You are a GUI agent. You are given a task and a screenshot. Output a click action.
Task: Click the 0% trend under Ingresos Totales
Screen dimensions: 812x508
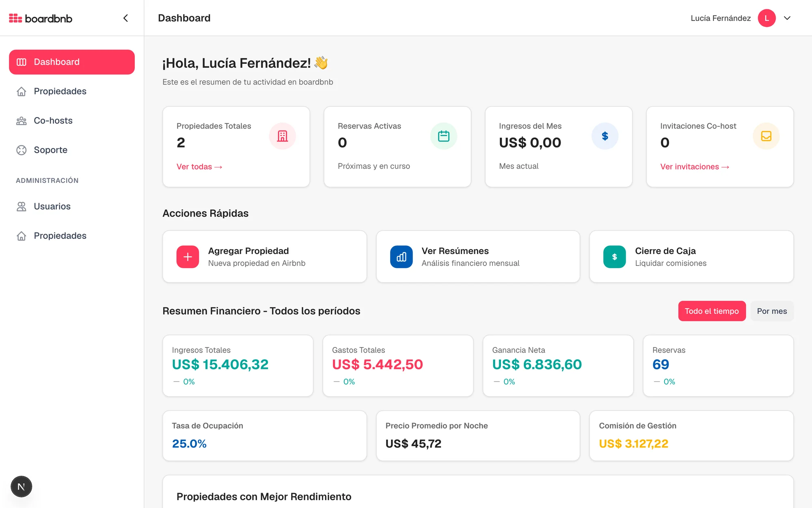tap(189, 382)
